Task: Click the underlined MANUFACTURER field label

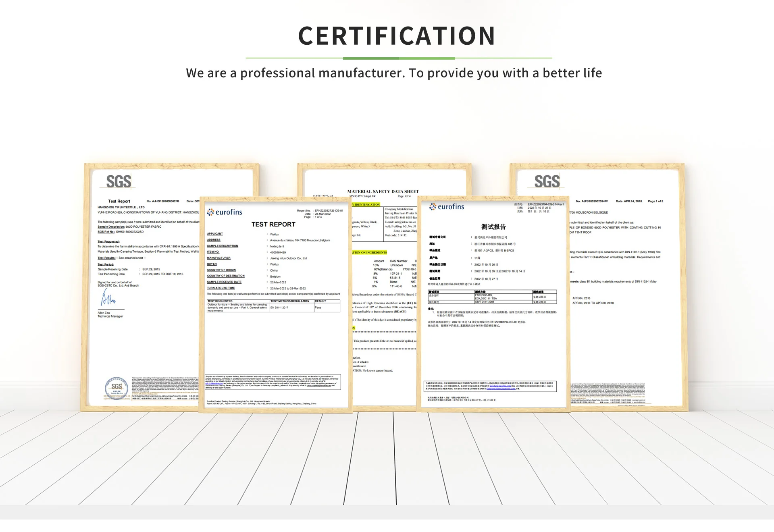Action: point(218,258)
